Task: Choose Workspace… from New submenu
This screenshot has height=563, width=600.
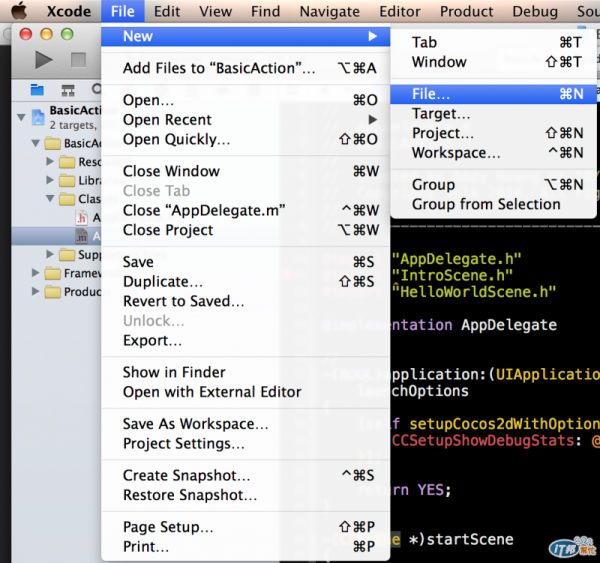Action: (x=493, y=153)
